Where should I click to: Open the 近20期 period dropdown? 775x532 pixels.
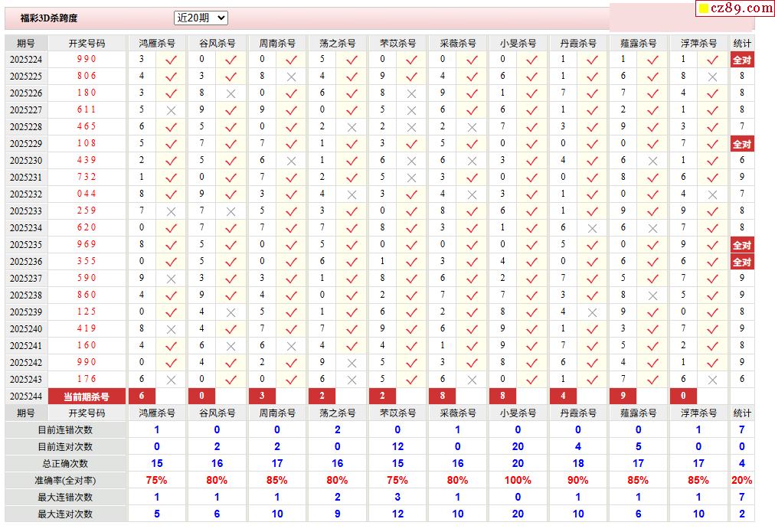click(201, 18)
